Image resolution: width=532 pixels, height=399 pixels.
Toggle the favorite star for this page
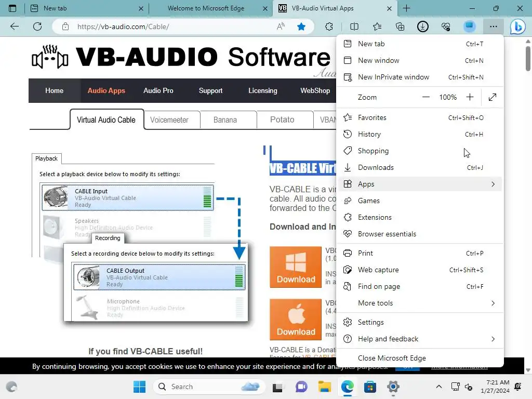[x=301, y=26]
